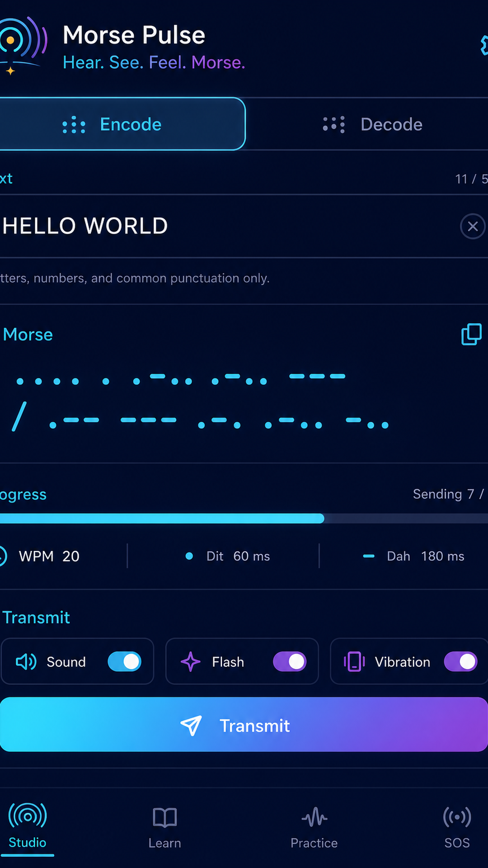Click the Vibration phone icon
The height and width of the screenshot is (868, 488).
tap(354, 662)
